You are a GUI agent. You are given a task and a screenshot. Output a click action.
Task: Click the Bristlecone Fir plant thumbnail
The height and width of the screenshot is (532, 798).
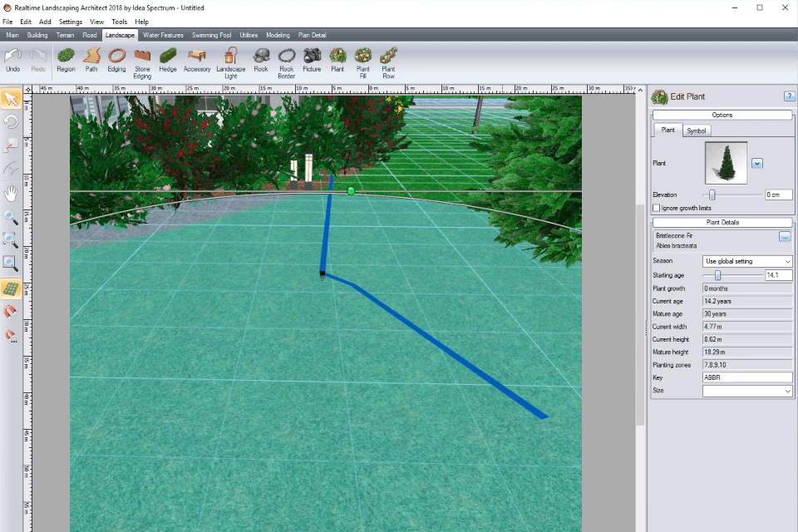727,163
